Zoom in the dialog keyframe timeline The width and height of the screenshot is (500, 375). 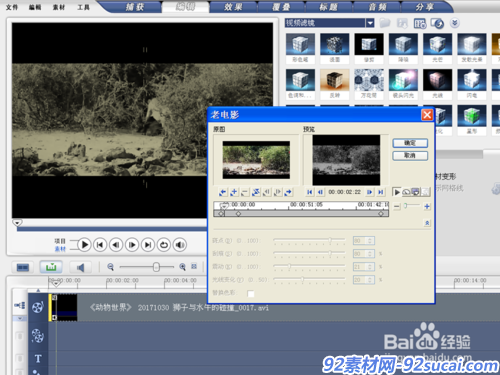[x=427, y=206]
